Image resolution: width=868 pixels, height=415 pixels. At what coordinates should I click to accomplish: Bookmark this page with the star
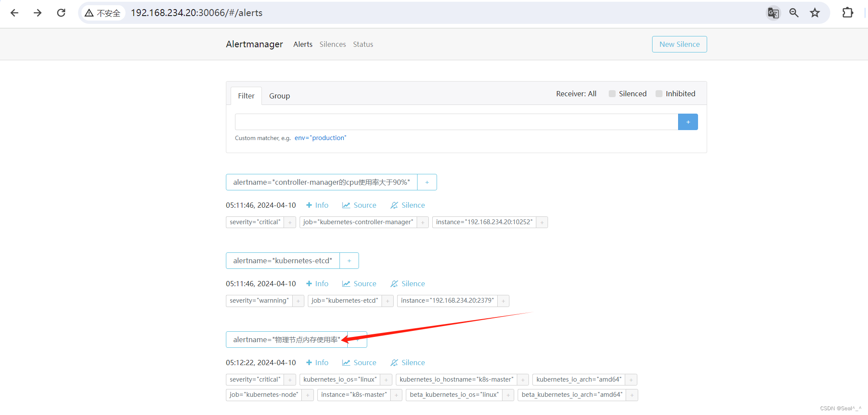click(815, 13)
